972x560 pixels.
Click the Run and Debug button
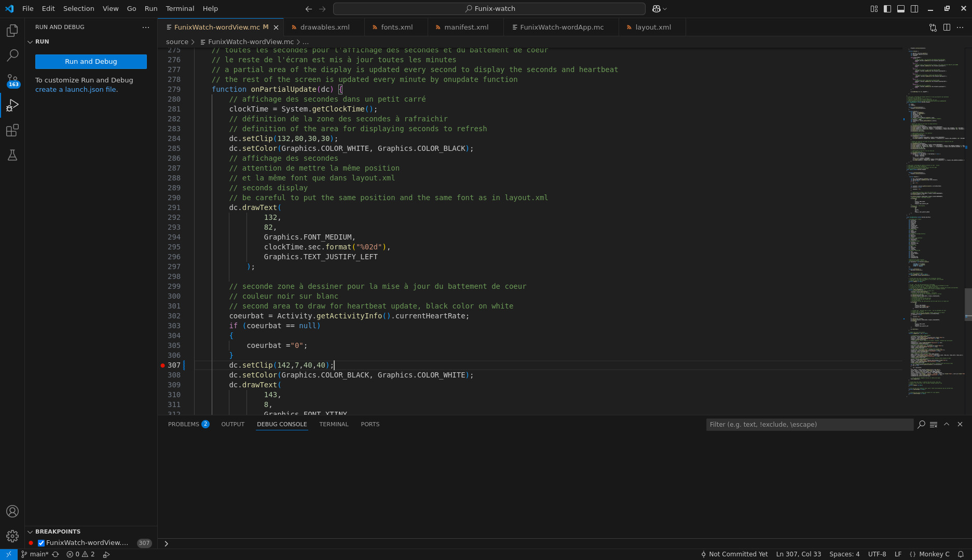point(91,62)
